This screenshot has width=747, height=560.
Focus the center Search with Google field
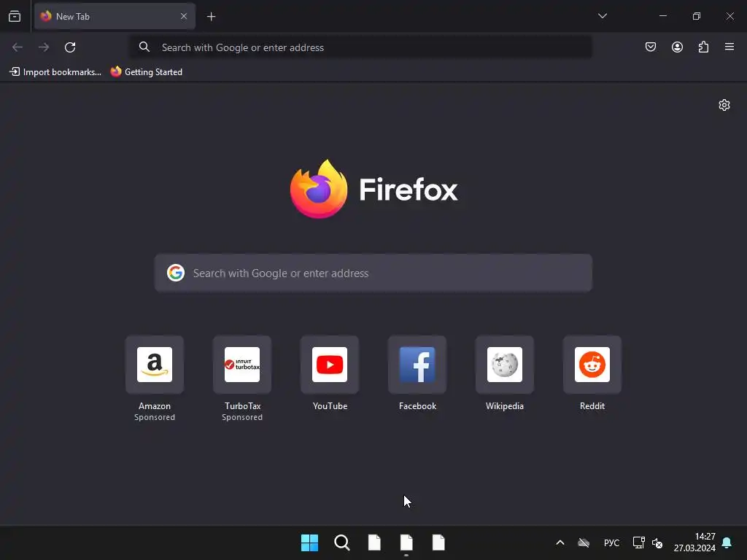click(x=373, y=273)
